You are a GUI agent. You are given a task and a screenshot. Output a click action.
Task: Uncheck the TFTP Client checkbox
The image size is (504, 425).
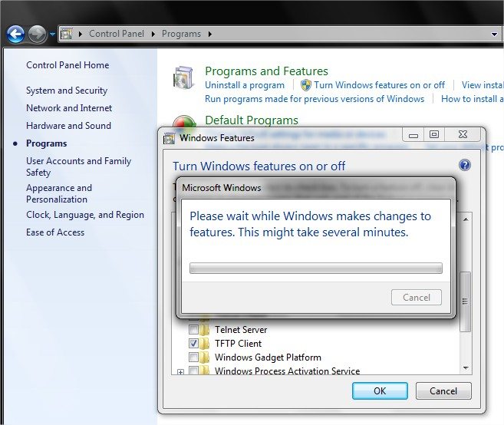pyautogui.click(x=193, y=344)
